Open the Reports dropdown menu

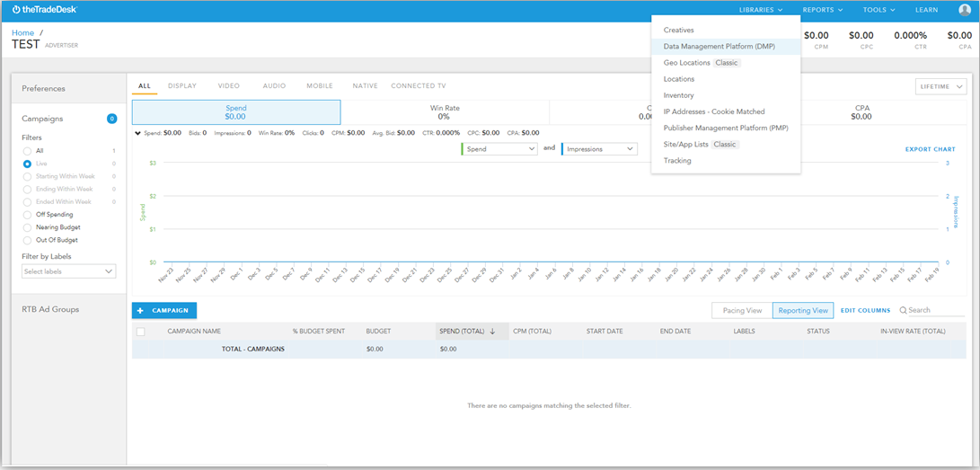coord(822,10)
